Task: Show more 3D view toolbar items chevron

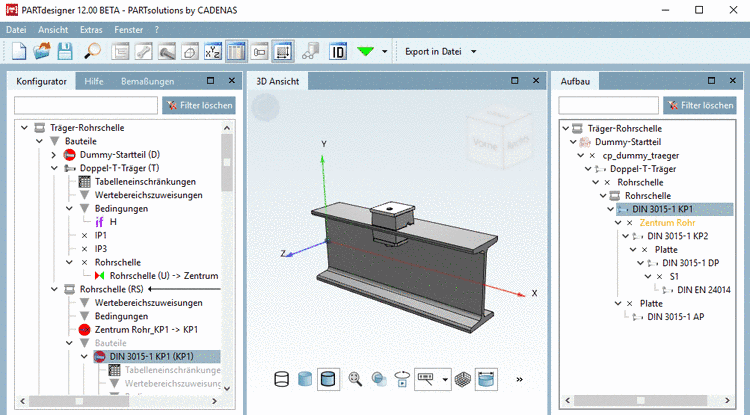Action: pyautogui.click(x=519, y=380)
